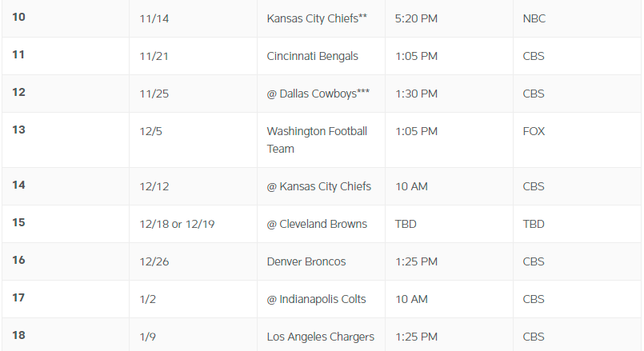Click week number 13 in the first column
The image size is (644, 351).
18,130
